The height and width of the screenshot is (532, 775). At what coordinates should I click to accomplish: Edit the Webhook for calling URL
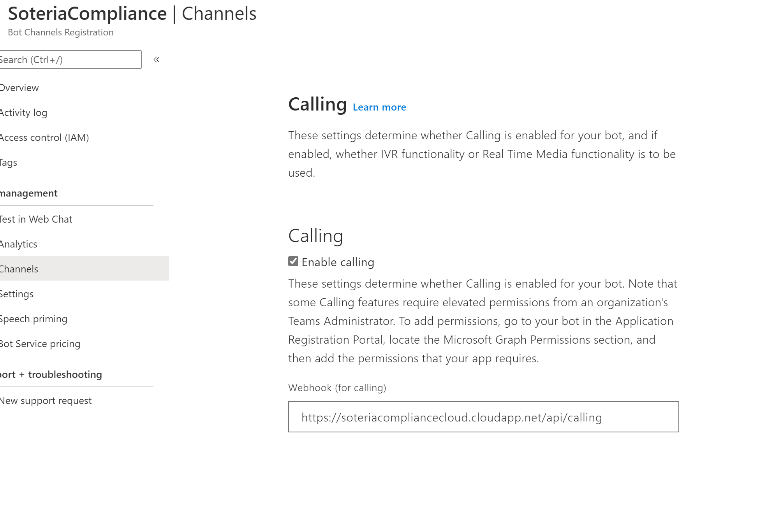click(483, 417)
